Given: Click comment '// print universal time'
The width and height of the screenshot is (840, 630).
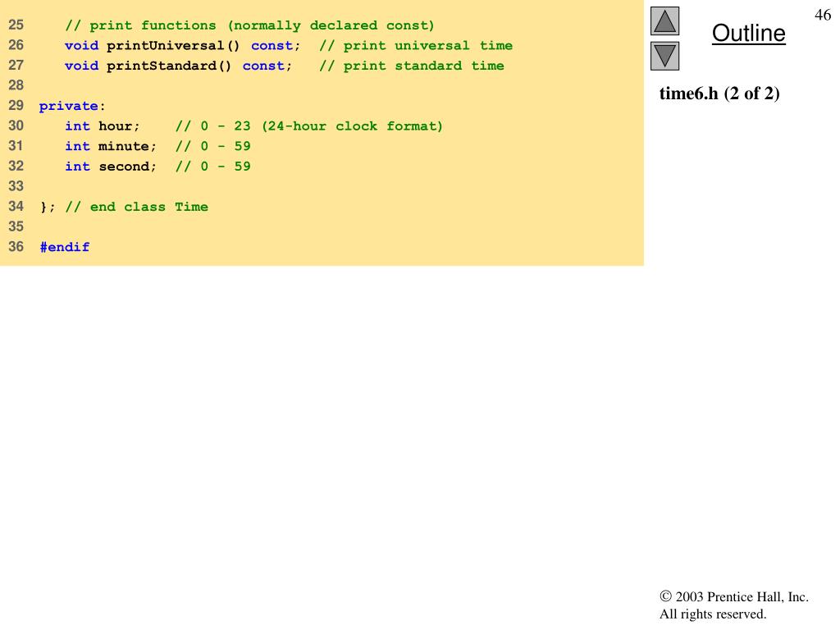Looking at the screenshot, I should click(x=416, y=46).
